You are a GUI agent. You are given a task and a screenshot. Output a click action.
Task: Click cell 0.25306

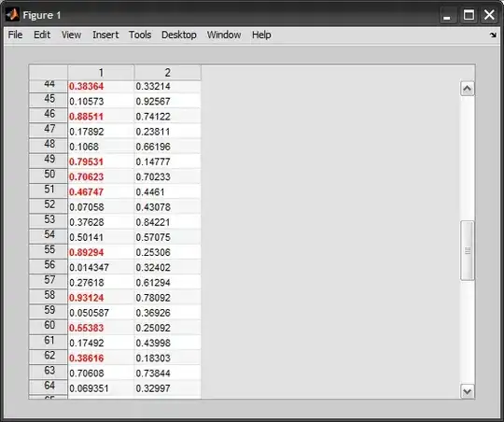[167, 252]
